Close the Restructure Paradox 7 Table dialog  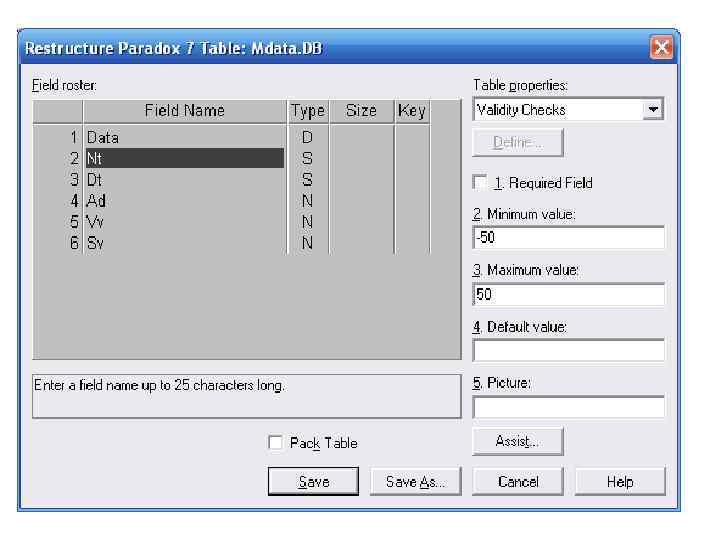(661, 47)
